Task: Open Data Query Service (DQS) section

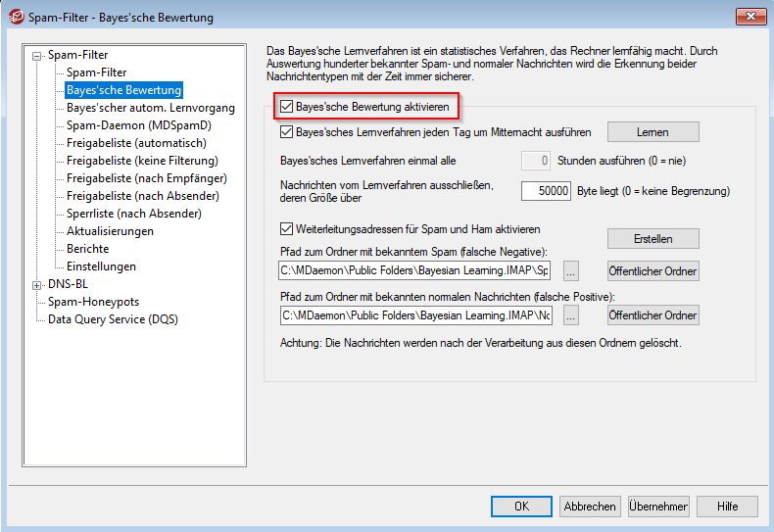Action: click(113, 319)
